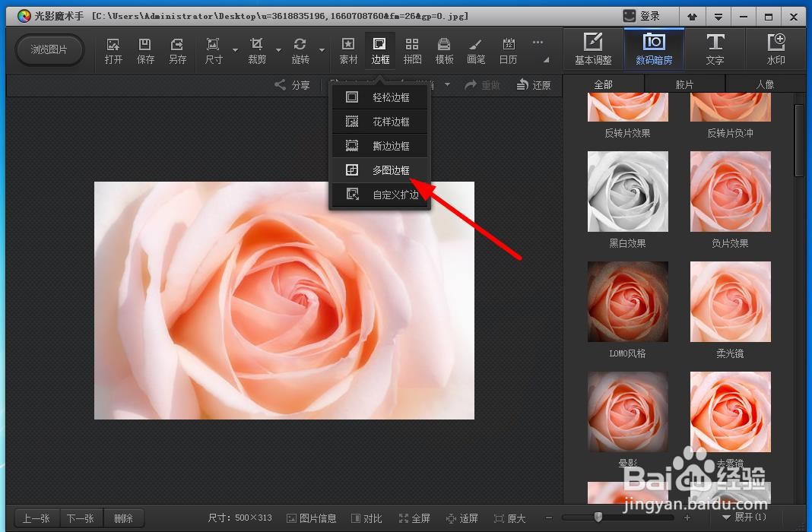Click the zoom slider handle
This screenshot has width=812, height=532.
point(598,517)
